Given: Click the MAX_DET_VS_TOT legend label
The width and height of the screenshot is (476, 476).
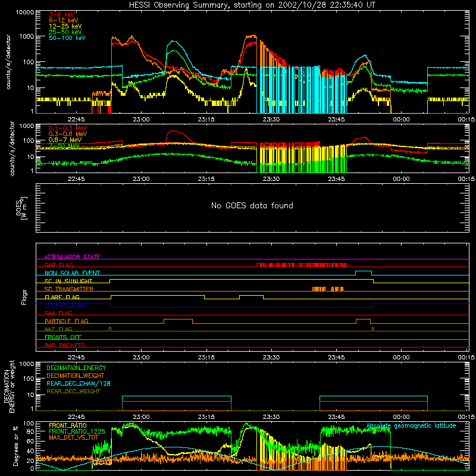Looking at the screenshot, I should 74,437.
